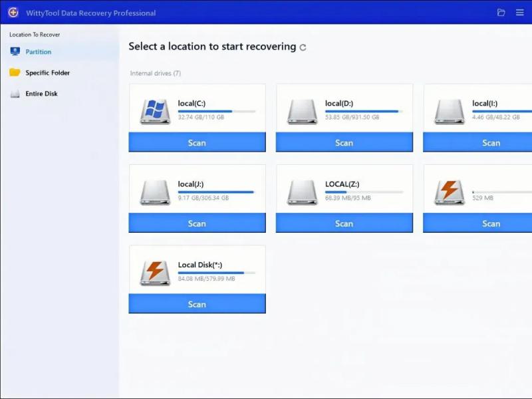Click the WittyTool app logo icon
This screenshot has height=399, width=532.
[13, 13]
